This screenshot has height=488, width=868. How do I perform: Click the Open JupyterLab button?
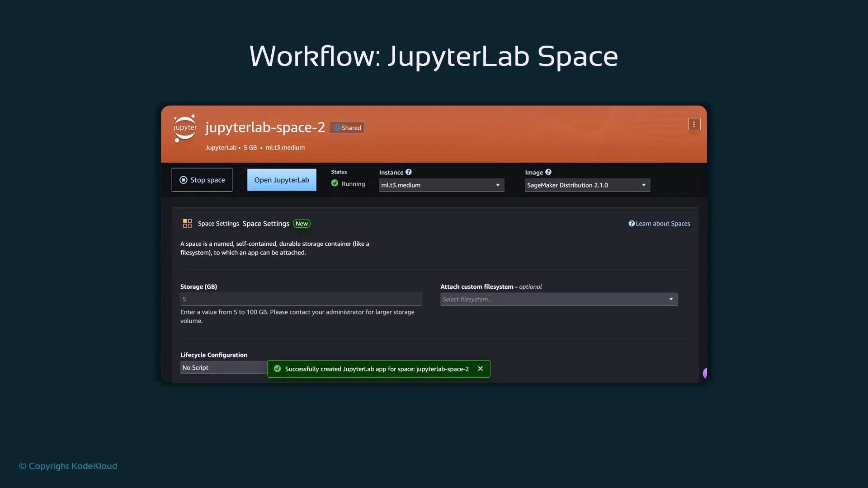click(282, 179)
